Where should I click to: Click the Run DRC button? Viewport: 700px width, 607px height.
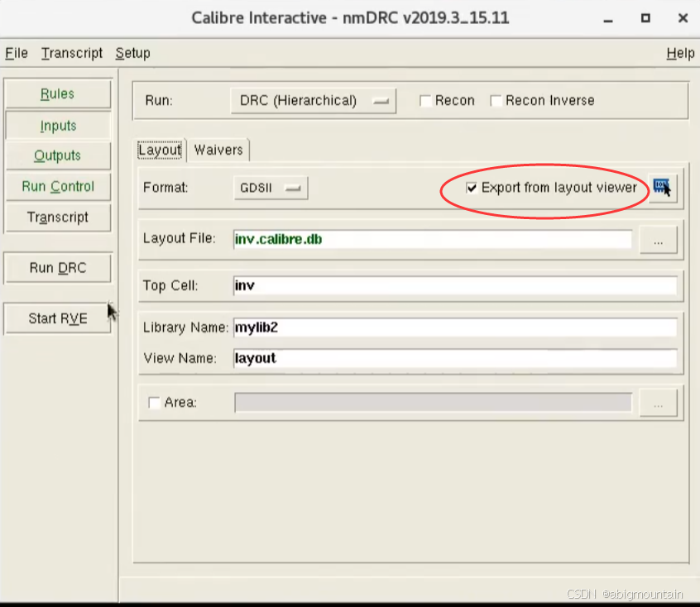point(57,267)
